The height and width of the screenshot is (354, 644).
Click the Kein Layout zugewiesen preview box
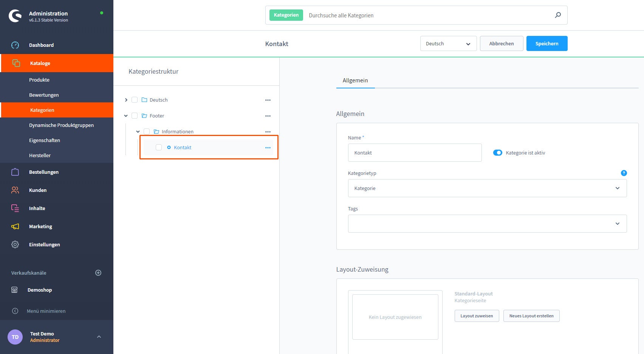395,317
